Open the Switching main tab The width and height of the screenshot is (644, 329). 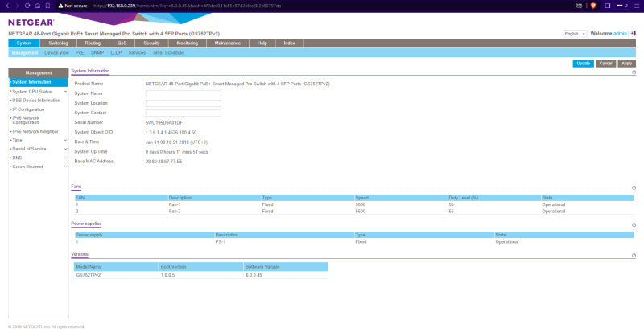[x=58, y=43]
